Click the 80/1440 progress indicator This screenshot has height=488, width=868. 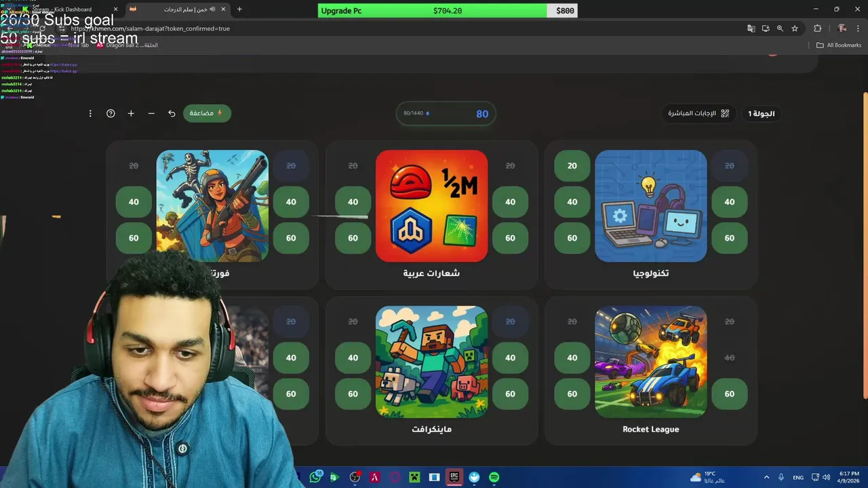click(x=413, y=113)
